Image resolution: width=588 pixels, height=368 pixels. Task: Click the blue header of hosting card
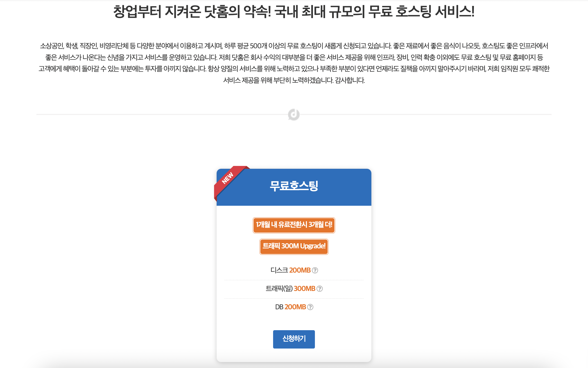(x=294, y=187)
